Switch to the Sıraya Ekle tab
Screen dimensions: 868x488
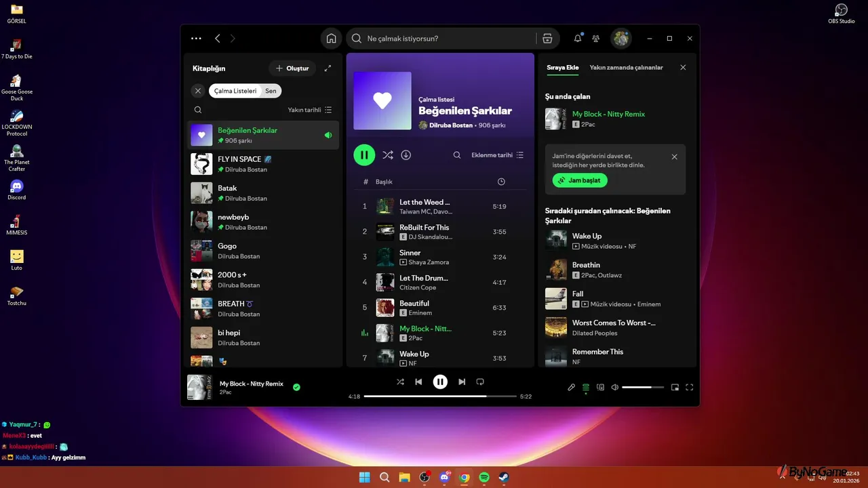pyautogui.click(x=563, y=68)
